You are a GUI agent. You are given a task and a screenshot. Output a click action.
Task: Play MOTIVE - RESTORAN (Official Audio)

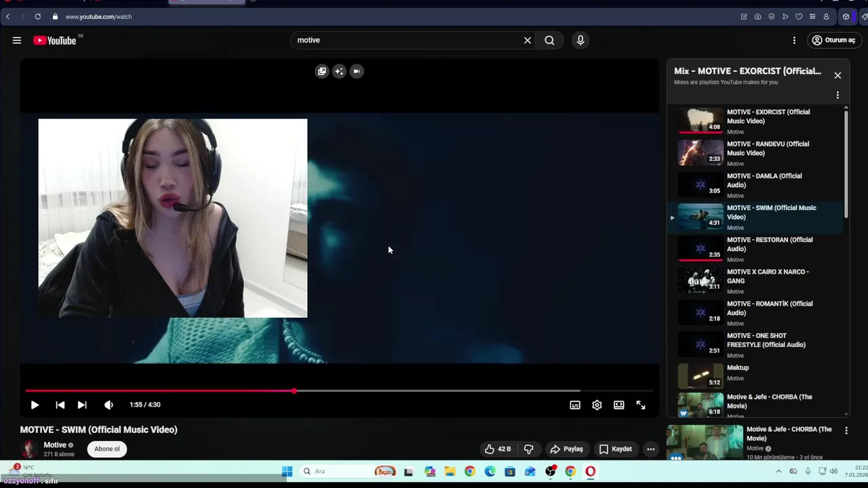(x=756, y=249)
